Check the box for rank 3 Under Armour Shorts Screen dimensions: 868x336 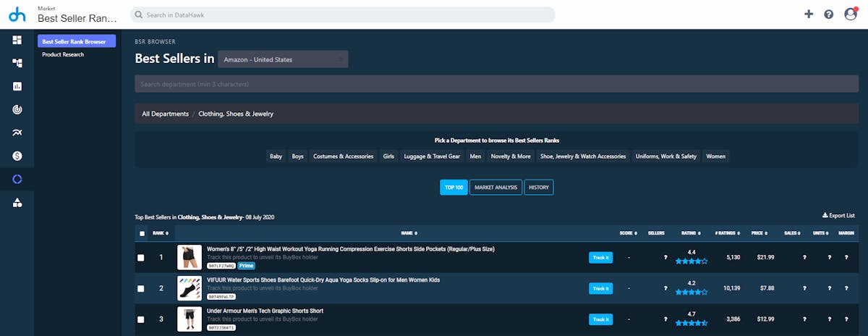point(141,319)
